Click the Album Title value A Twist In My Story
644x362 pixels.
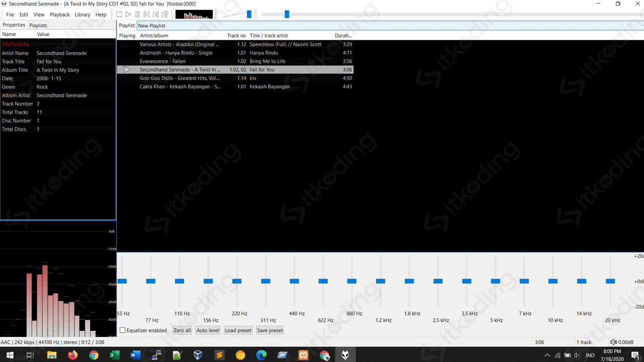(58, 70)
